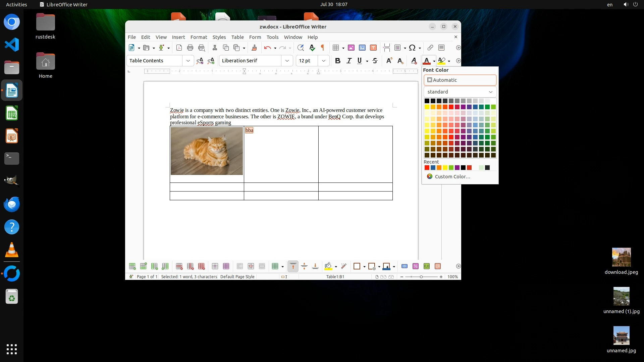644x362 pixels.
Task: Click the Automatic font color button
Action: (x=460, y=80)
